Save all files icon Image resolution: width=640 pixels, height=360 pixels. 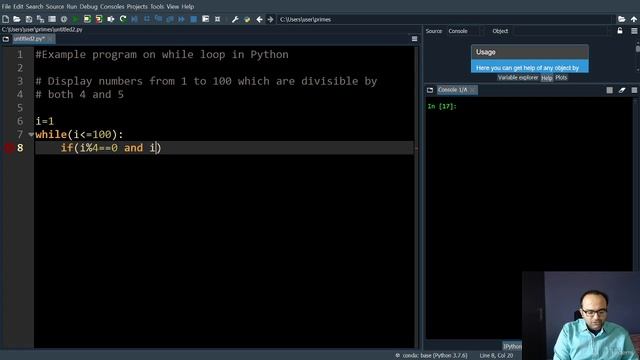[x=40, y=19]
